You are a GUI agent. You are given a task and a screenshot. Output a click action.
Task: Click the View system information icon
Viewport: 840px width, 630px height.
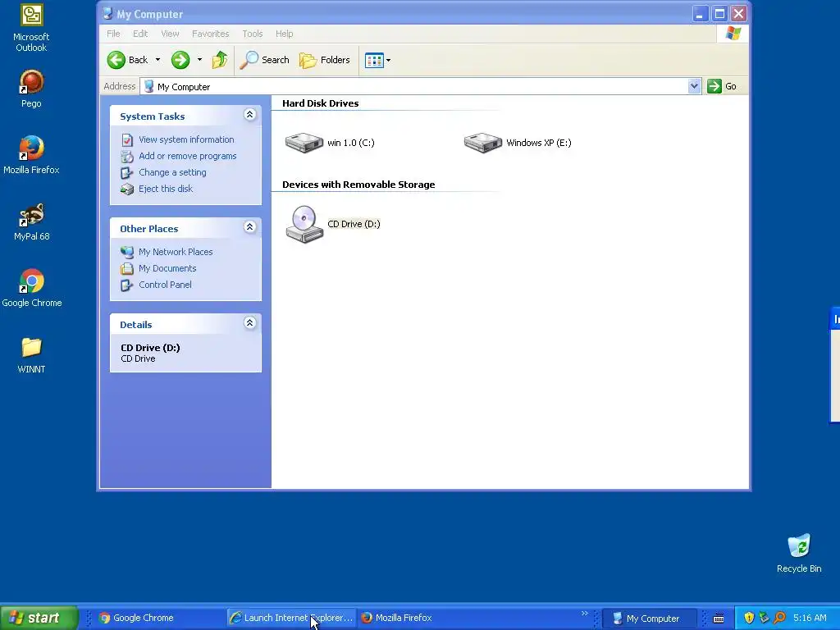[x=127, y=139]
